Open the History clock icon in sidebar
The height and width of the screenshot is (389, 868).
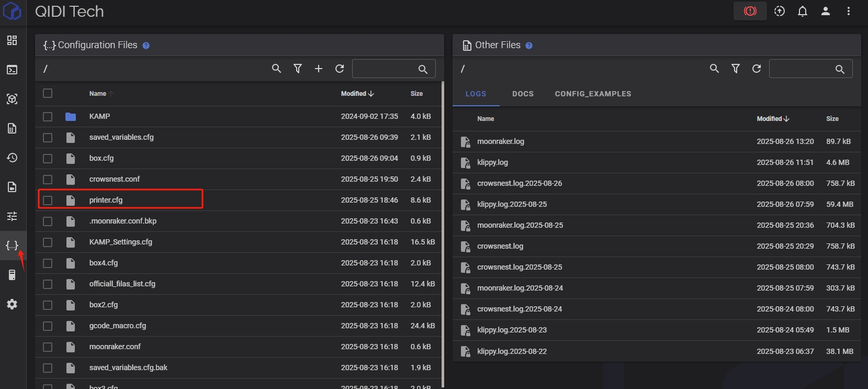(x=12, y=158)
